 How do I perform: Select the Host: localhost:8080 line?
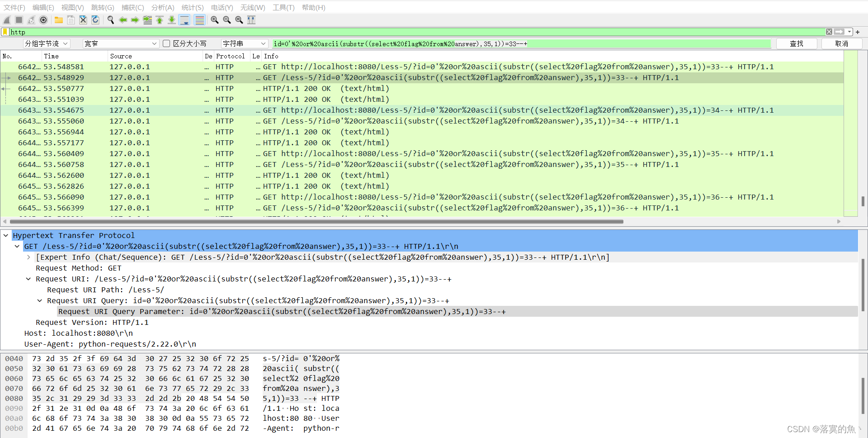(x=79, y=333)
